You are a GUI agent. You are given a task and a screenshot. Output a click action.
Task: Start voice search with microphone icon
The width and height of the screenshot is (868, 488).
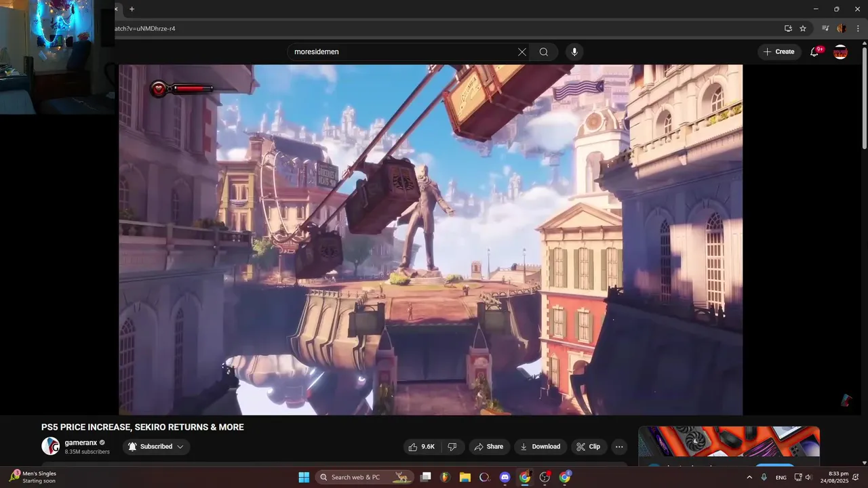pos(574,52)
